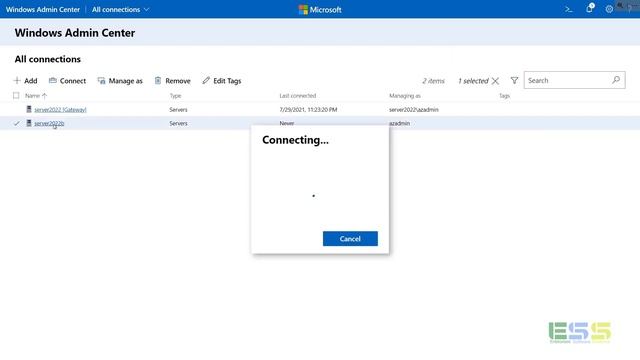Image resolution: width=640 pixels, height=360 pixels.
Task: Click Remove toolbar button
Action: click(x=173, y=81)
